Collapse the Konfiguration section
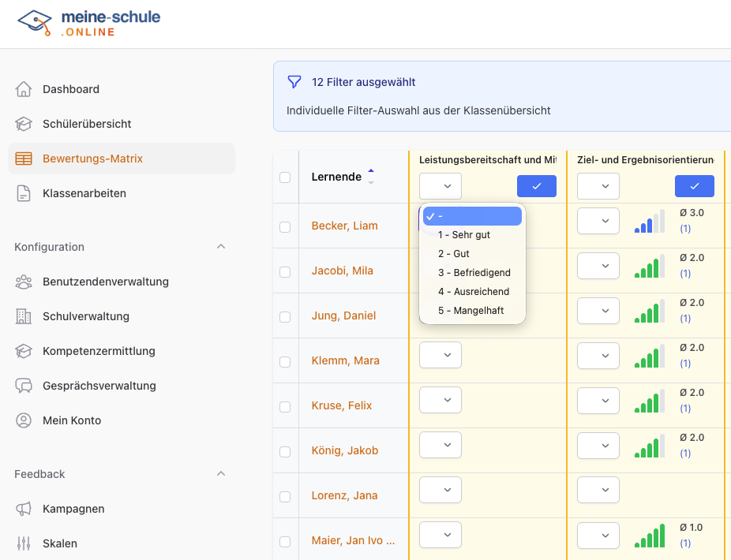The height and width of the screenshot is (560, 731). coord(222,247)
